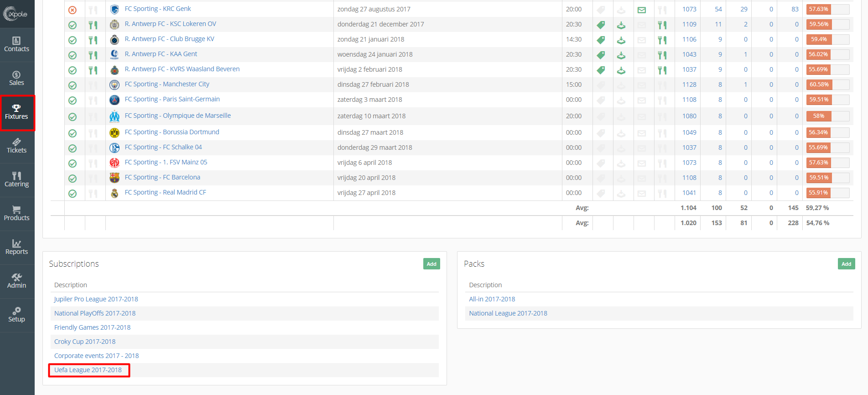Open FC Sporting - Paris Saint-Germain fixture
The image size is (868, 395).
coord(172,99)
